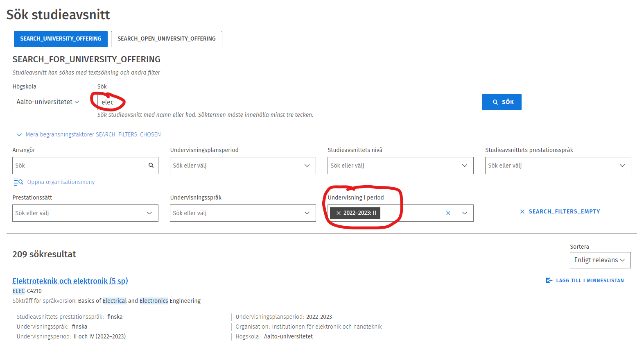Switch to SEARCH_UNIVERSITY_OFFERING tab
This screenshot has width=644, height=345.
61,39
